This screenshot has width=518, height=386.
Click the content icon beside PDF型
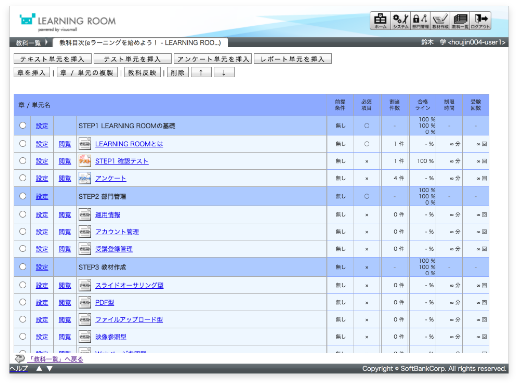pyautogui.click(x=85, y=302)
